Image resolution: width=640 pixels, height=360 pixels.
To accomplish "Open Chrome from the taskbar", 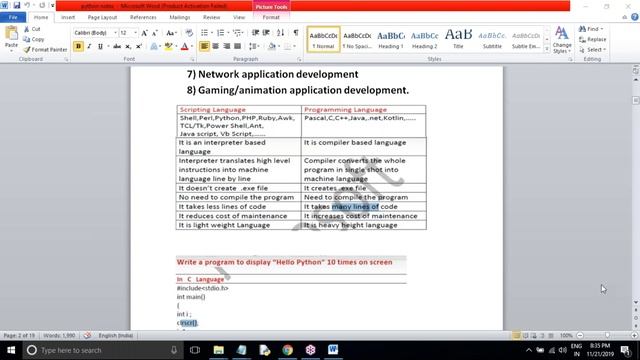I will click(287, 350).
